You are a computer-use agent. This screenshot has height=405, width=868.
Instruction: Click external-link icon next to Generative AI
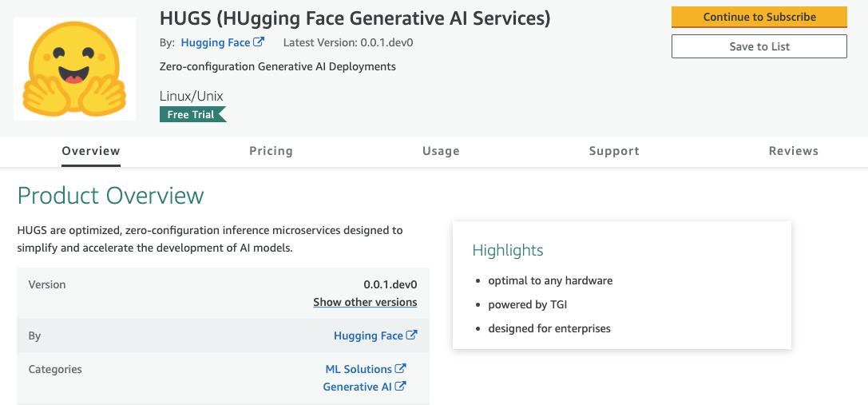(x=401, y=386)
